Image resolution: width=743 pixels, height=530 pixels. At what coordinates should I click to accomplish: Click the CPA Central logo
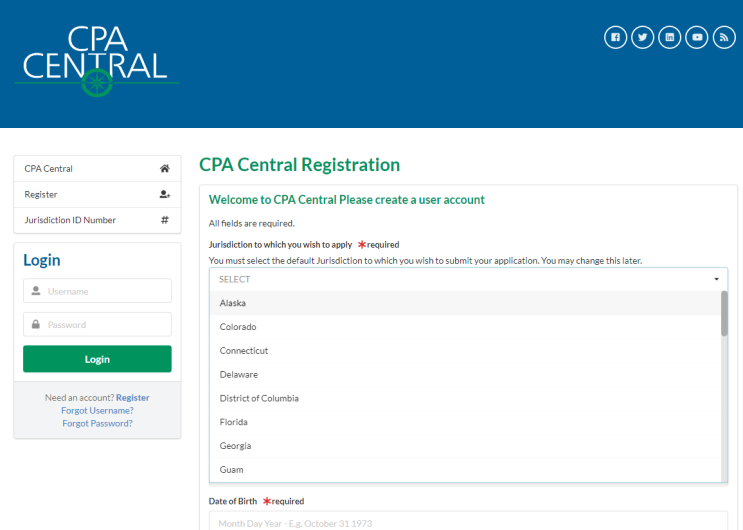pyautogui.click(x=95, y=60)
